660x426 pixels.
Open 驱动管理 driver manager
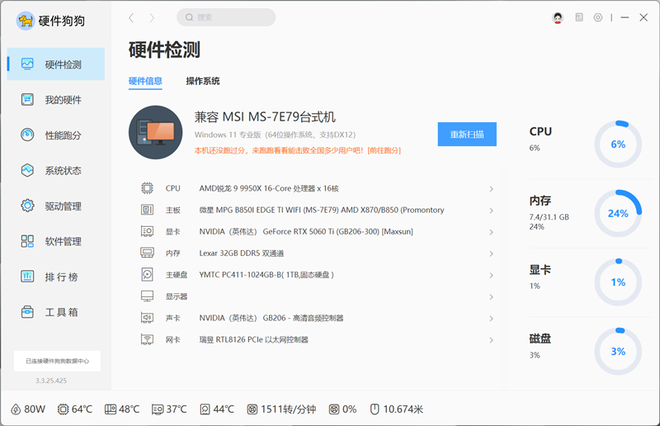pos(60,206)
